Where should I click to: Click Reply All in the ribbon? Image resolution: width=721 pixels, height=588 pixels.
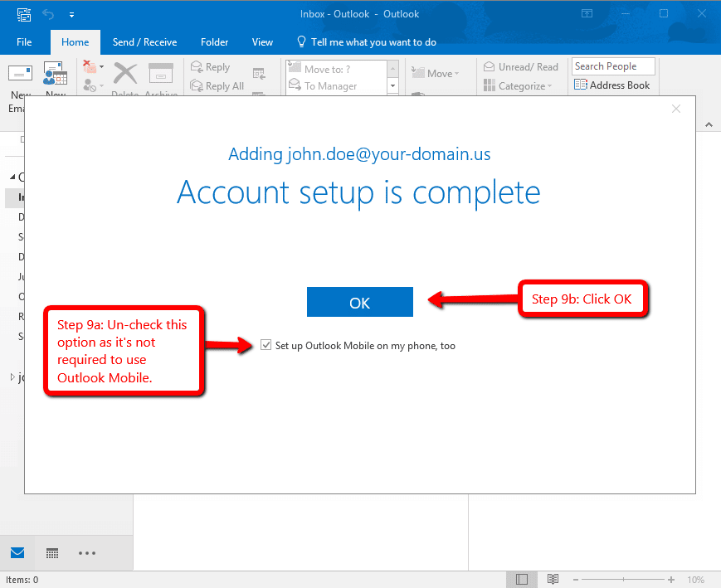[x=217, y=86]
